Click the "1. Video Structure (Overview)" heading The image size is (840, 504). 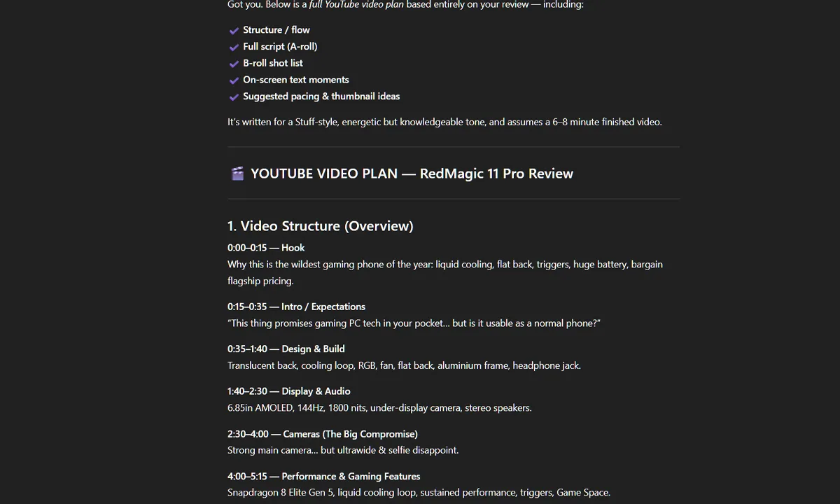[x=320, y=226]
